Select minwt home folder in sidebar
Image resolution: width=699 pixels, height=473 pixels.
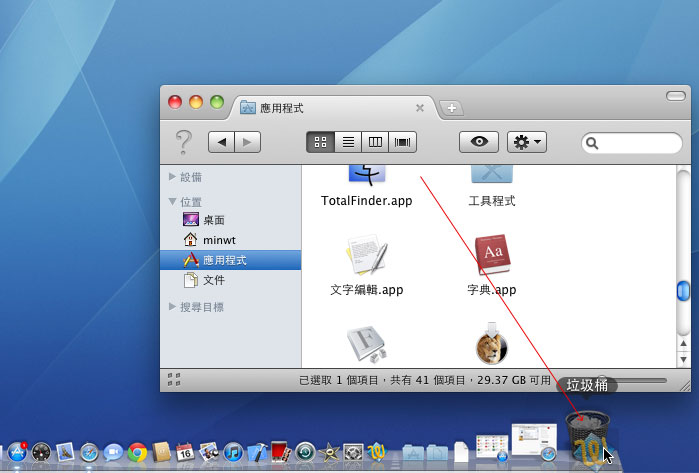point(230,240)
